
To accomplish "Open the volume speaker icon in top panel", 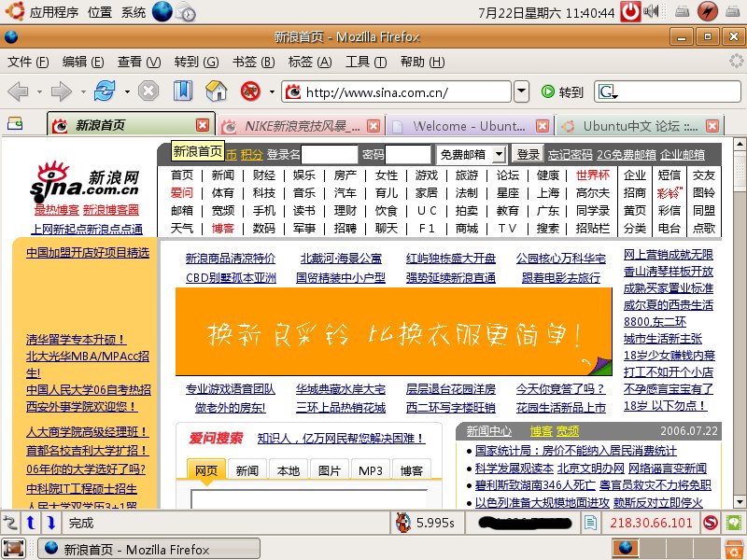I will pos(651,11).
